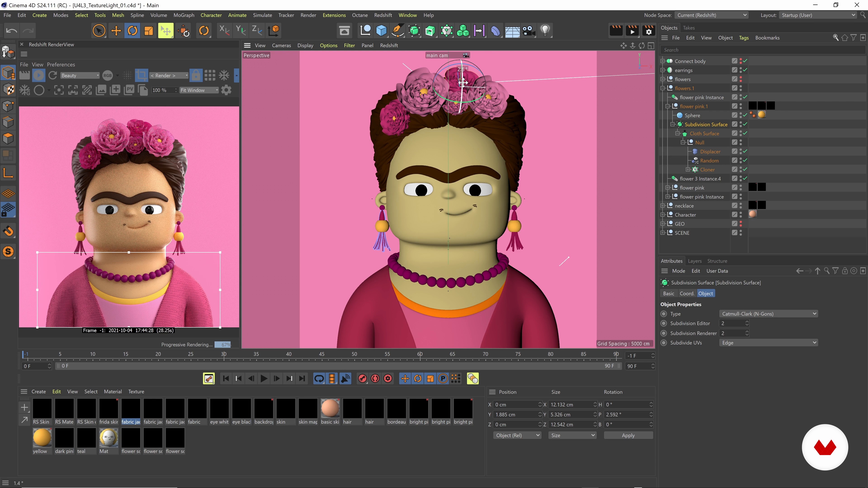
Task: Open the Layers tab
Action: pyautogui.click(x=694, y=261)
